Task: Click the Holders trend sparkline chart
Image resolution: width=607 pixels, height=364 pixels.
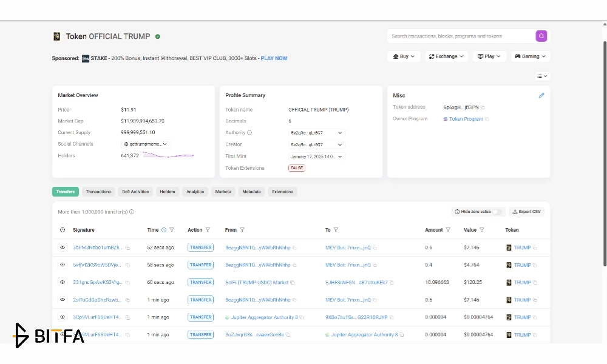Action: click(168, 155)
